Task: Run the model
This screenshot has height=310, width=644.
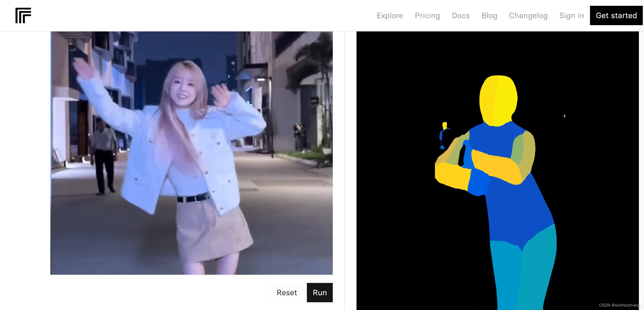Action: [319, 293]
